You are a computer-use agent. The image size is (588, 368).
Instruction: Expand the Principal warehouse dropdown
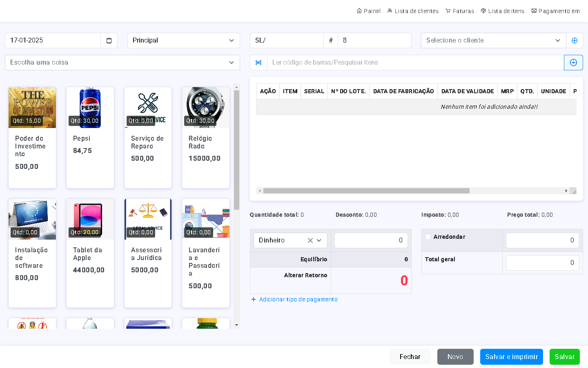click(183, 40)
